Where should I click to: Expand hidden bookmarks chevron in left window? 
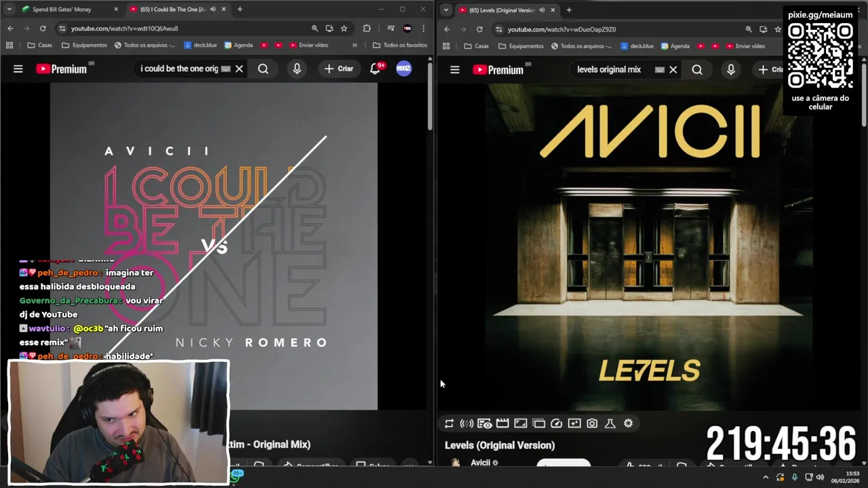coord(354,45)
